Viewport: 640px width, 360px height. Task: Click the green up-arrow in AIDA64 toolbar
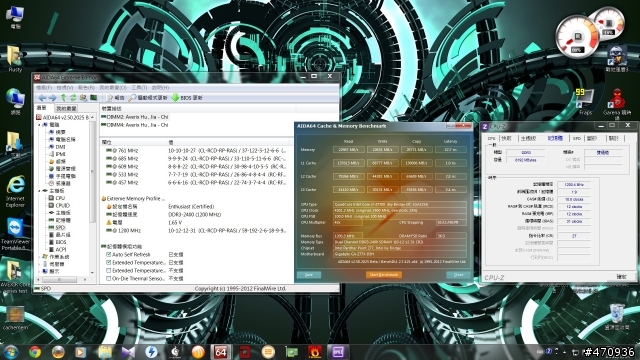pos(63,98)
